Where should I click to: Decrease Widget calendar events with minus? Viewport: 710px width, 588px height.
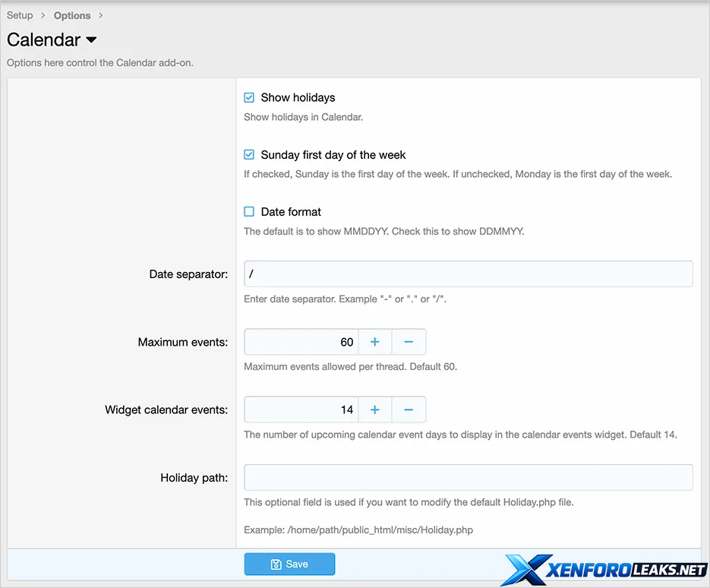[409, 409]
